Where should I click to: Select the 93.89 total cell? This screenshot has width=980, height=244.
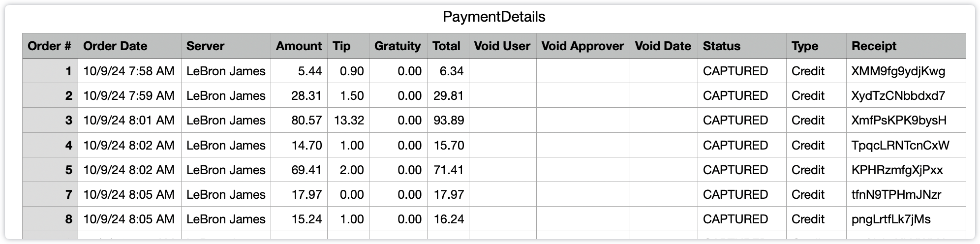tap(448, 121)
